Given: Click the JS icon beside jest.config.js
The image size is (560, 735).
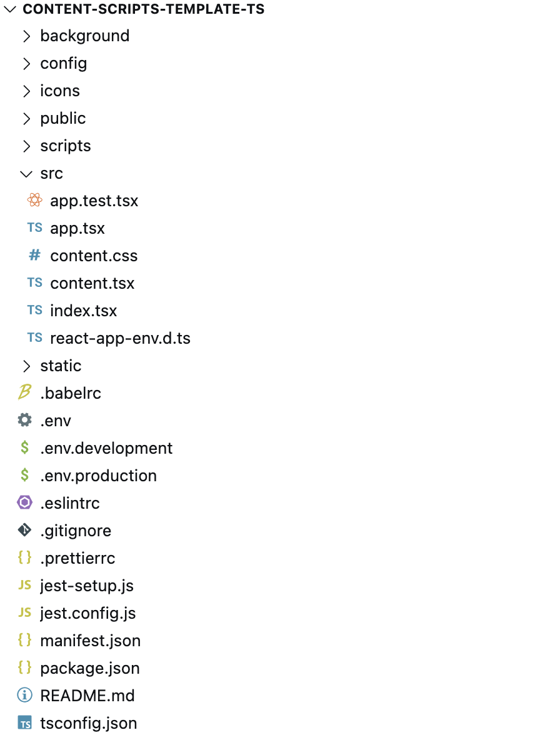Looking at the screenshot, I should pyautogui.click(x=24, y=612).
